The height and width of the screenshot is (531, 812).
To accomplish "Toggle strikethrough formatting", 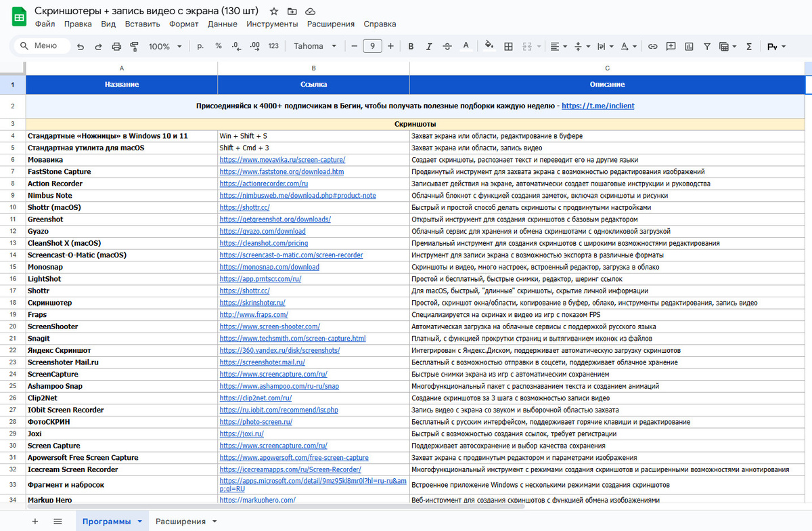I will click(x=447, y=46).
